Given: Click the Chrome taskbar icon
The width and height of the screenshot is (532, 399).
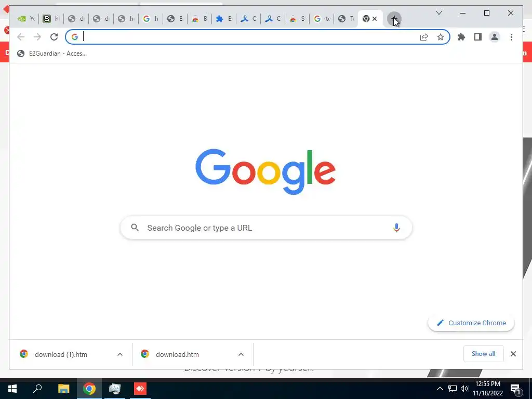Looking at the screenshot, I should point(89,389).
